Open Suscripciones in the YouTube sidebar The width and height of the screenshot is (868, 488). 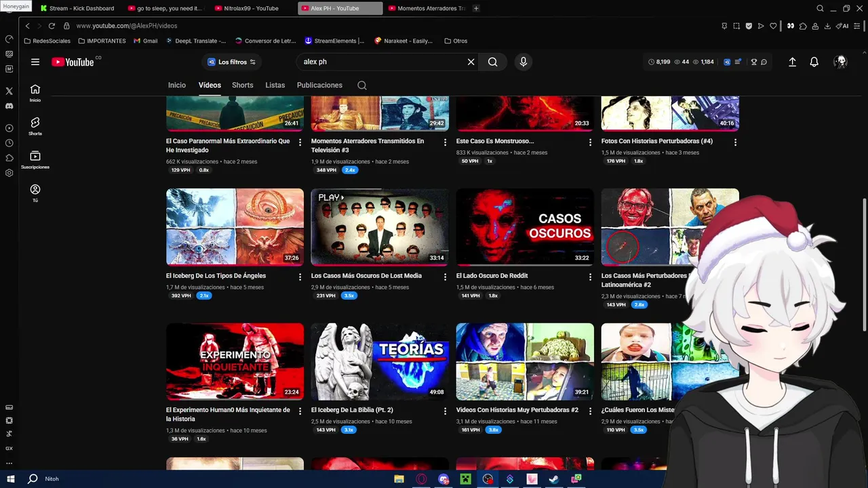(35, 159)
